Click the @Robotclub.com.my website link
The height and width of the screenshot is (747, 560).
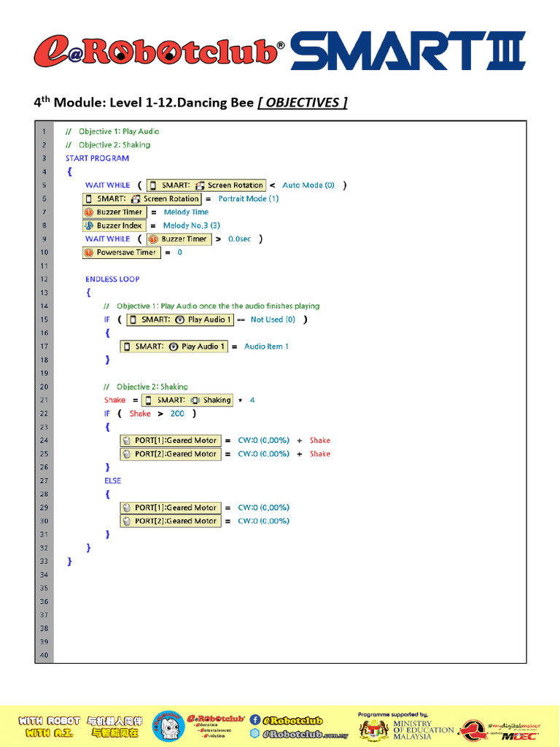tap(306, 734)
